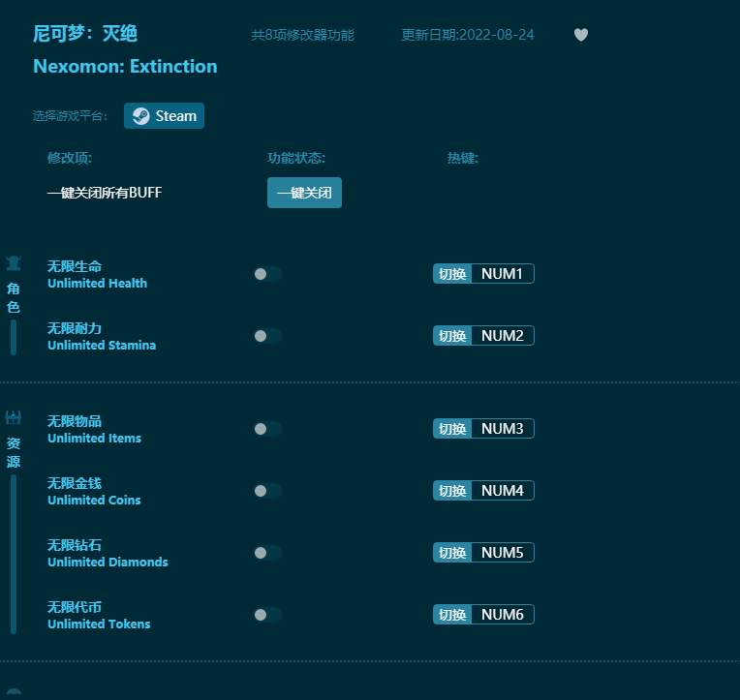
Task: Click 切换 button for NUM2 hotkey
Action: 452,335
